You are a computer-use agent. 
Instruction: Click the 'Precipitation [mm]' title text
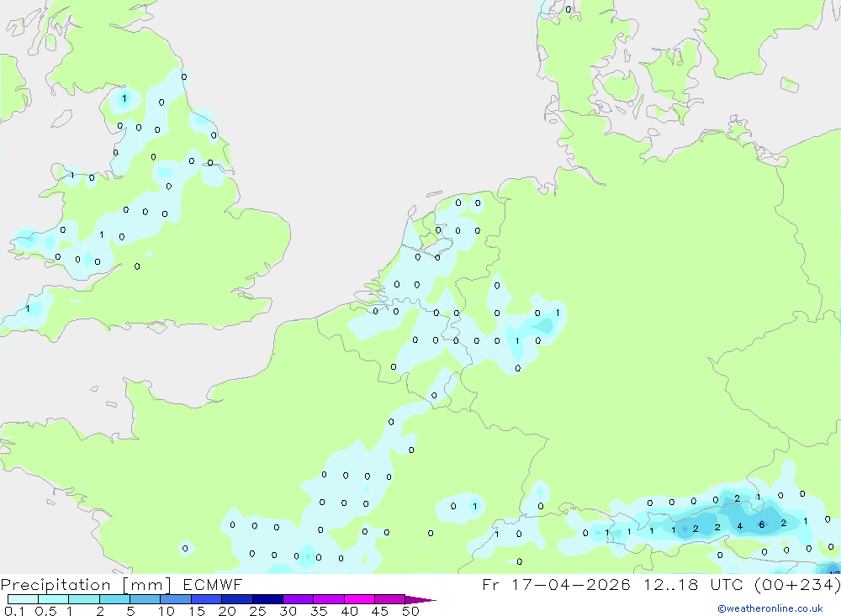click(x=86, y=585)
